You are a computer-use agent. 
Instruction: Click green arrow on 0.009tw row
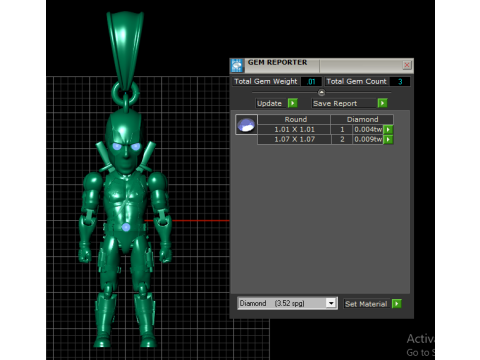[x=388, y=139]
